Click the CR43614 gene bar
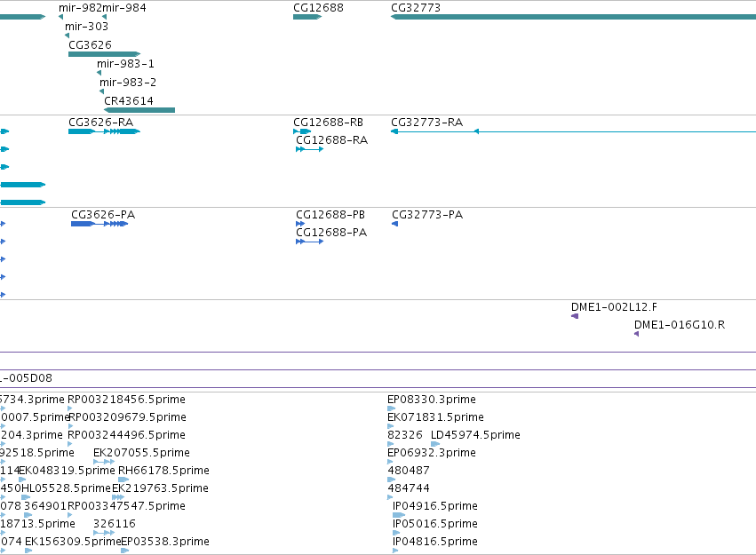This screenshot has width=756, height=555. [139, 110]
